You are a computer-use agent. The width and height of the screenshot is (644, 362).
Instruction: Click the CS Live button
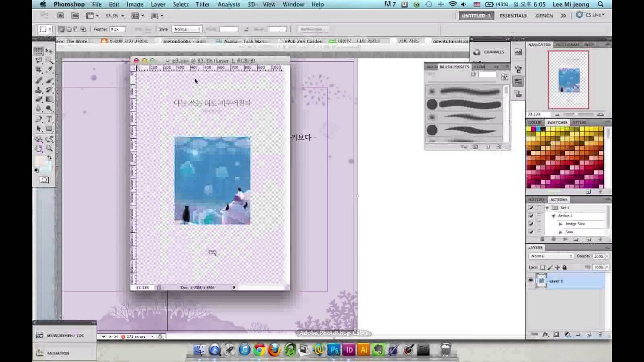[590, 15]
